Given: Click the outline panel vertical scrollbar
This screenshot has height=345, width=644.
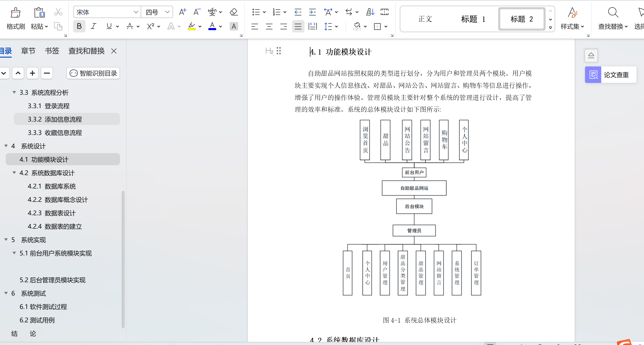Looking at the screenshot, I should click(123, 259).
